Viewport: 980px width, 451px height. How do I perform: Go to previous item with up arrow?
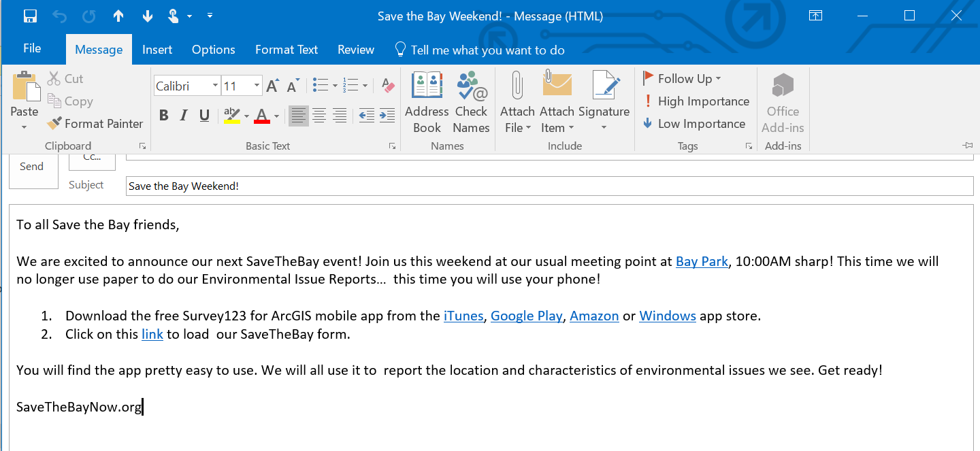118,16
